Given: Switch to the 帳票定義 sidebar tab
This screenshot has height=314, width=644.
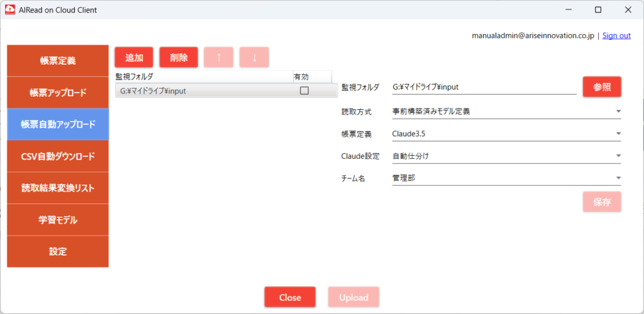Looking at the screenshot, I should pos(58,61).
